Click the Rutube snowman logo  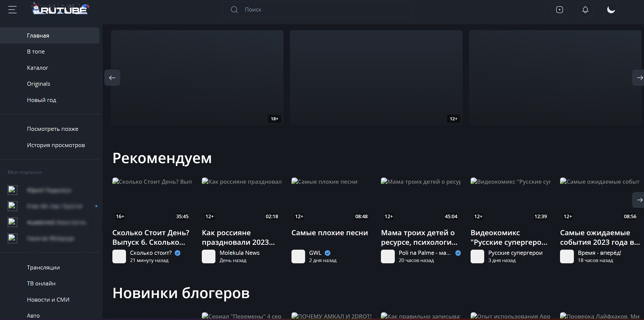60,9
